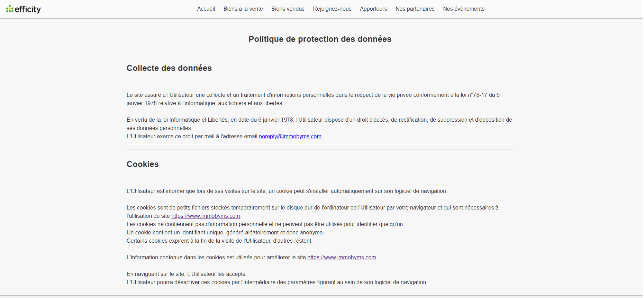The height and width of the screenshot is (298, 644).
Task: Select Rejoignez-nous in the navigation
Action: (332, 9)
